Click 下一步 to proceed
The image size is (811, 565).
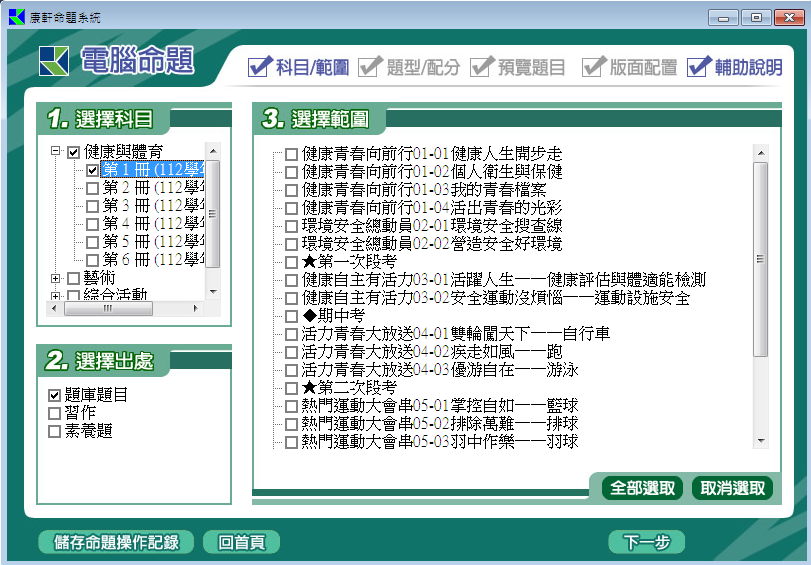pyautogui.click(x=646, y=542)
